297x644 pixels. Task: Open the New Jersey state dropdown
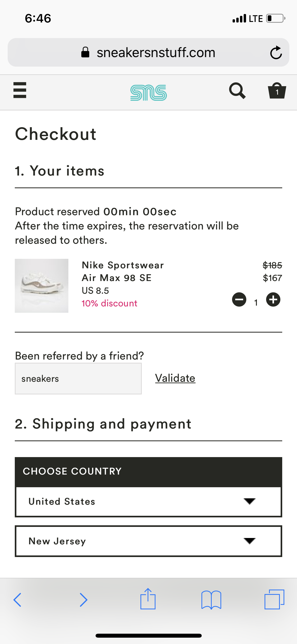coord(148,541)
